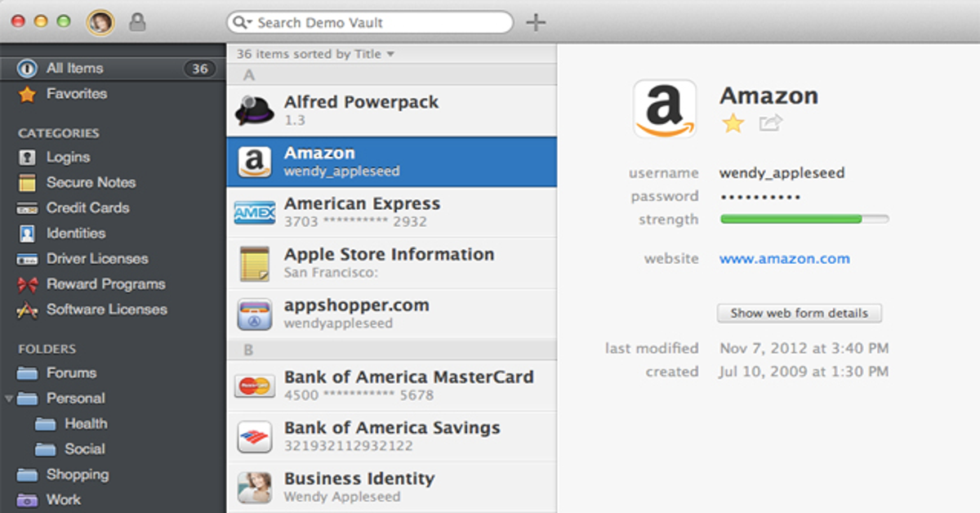Image resolution: width=980 pixels, height=513 pixels.
Task: Select Apple Store Information note
Action: (x=391, y=262)
